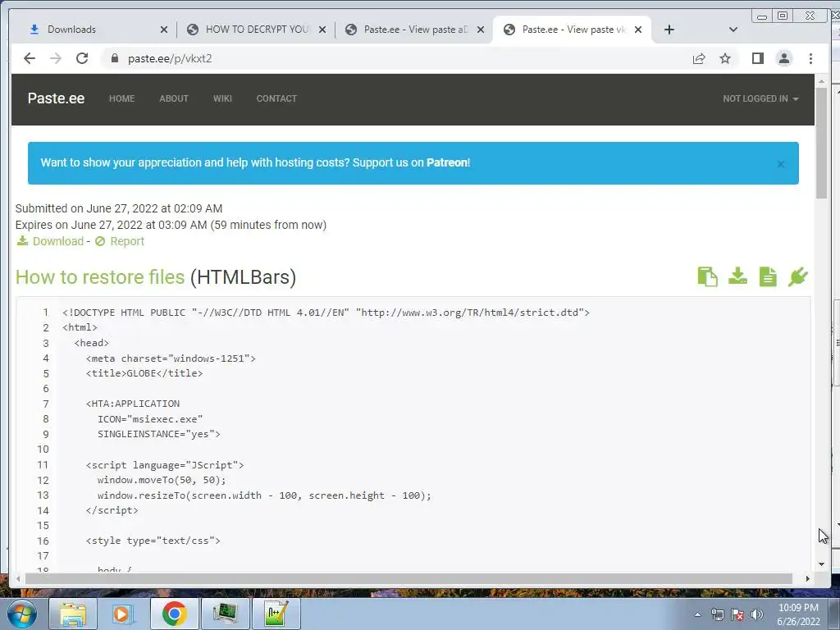Click the horizontal scroll right arrow
Image resolution: width=840 pixels, height=630 pixels.
(x=807, y=578)
